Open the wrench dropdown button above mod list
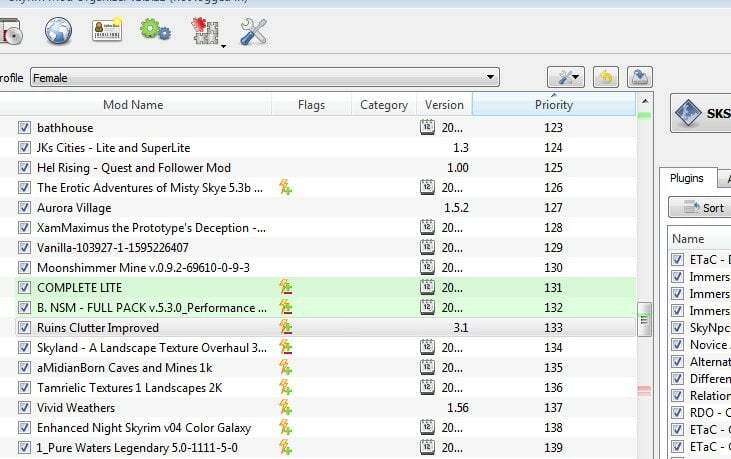The width and height of the screenshot is (731, 459). (566, 77)
